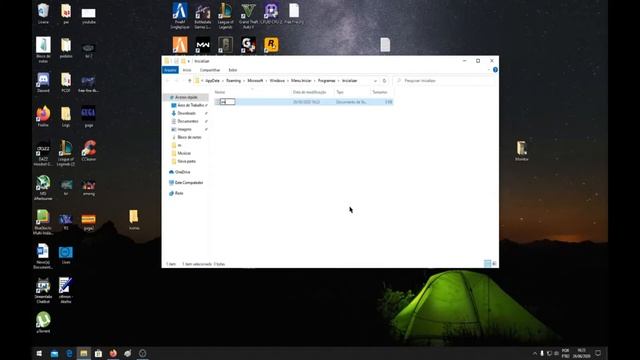Select the Battlestate Games Launcher icon
640x360 pixels.
[202, 16]
